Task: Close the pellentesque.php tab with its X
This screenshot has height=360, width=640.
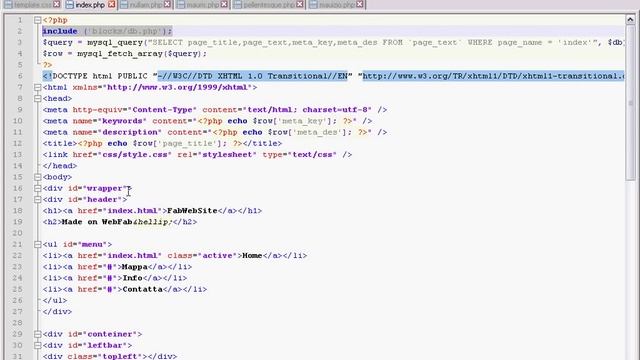Action: tap(300, 4)
